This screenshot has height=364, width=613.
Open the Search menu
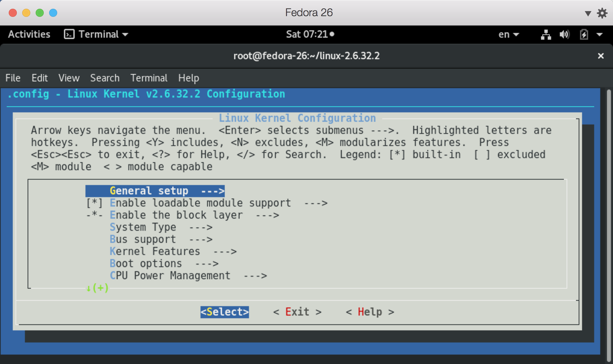click(x=105, y=78)
